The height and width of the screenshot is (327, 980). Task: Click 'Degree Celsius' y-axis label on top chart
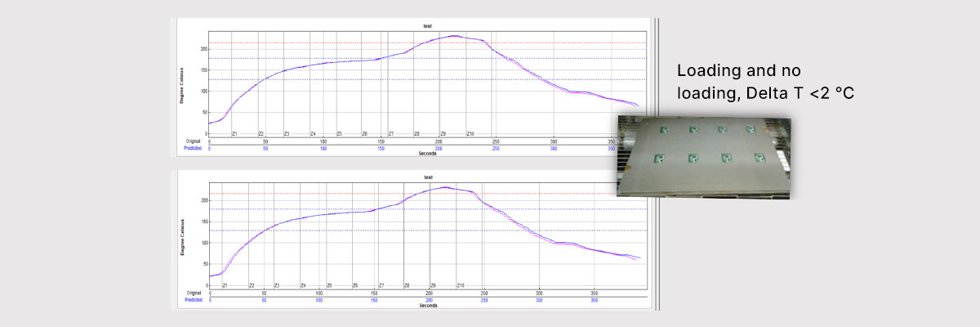tap(181, 85)
